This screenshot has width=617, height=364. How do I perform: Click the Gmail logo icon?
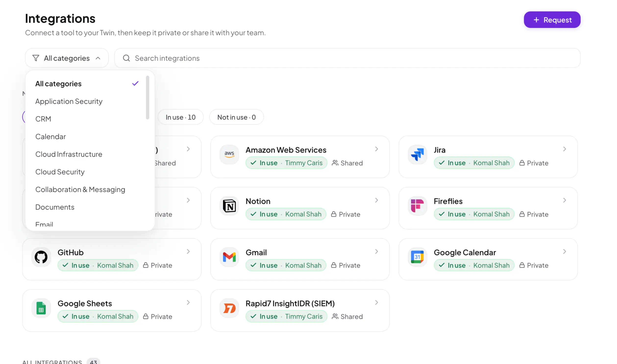[229, 257]
